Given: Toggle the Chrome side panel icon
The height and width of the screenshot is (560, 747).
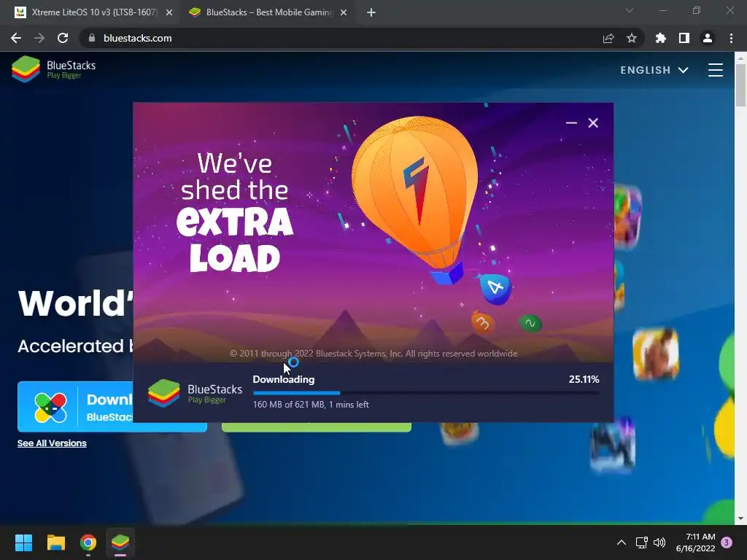Looking at the screenshot, I should (684, 38).
